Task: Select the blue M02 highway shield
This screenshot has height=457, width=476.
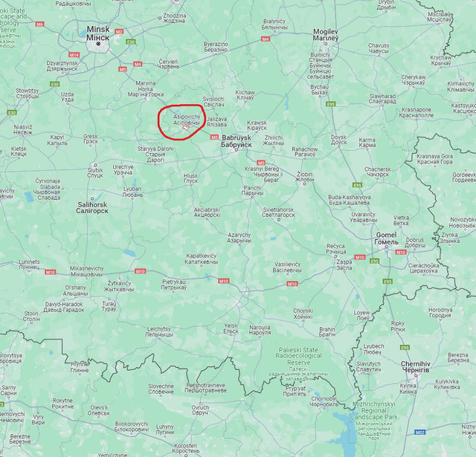Action: coord(419,432)
